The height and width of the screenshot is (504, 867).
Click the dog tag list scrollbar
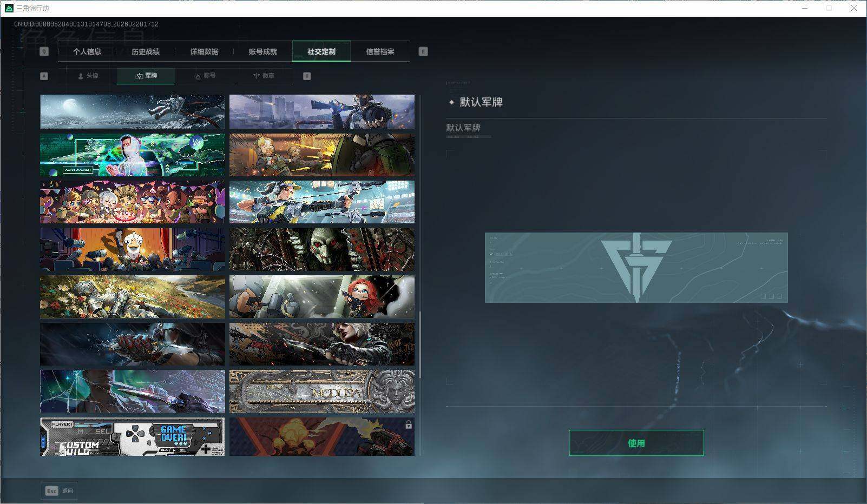pyautogui.click(x=420, y=345)
